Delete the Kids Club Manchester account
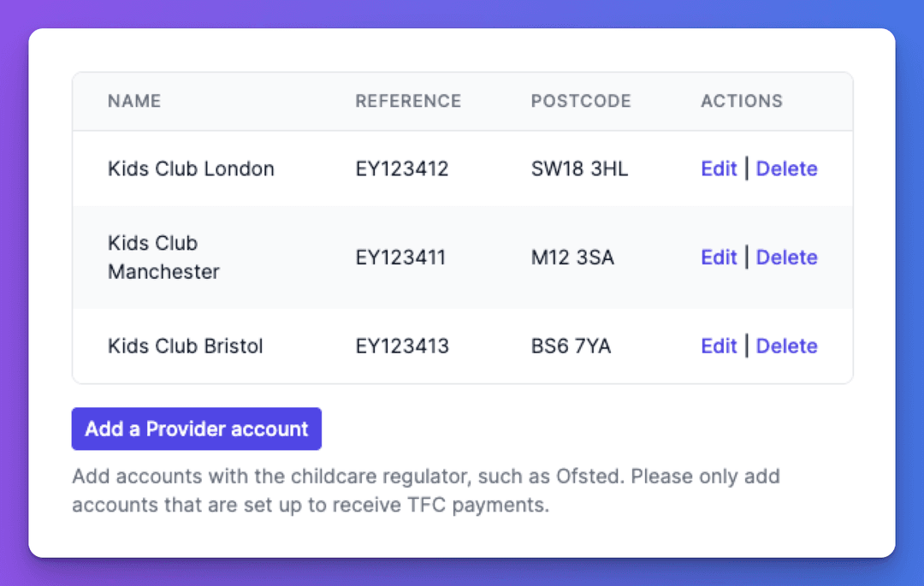The height and width of the screenshot is (586, 924). point(786,257)
